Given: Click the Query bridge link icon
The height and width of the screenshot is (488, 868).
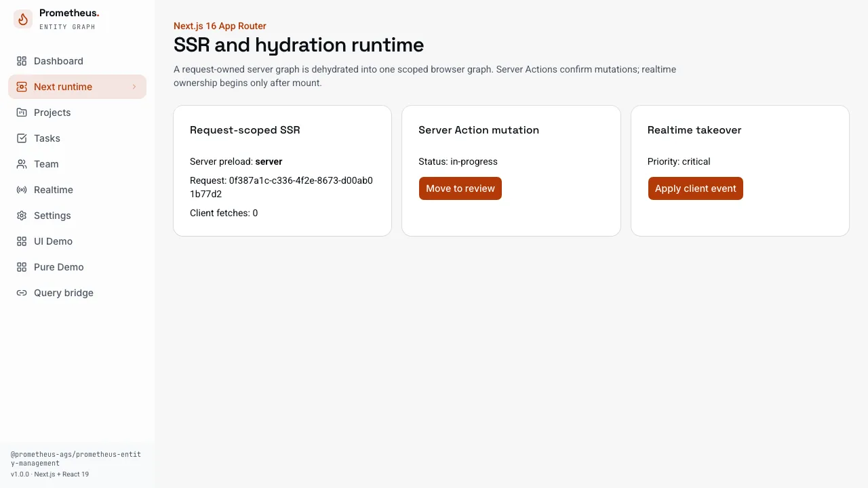Looking at the screenshot, I should tap(22, 293).
